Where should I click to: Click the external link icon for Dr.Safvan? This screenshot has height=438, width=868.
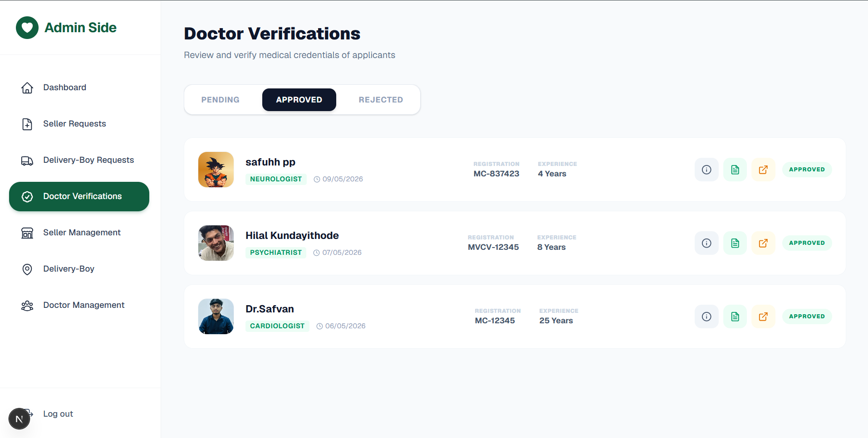coord(763,316)
